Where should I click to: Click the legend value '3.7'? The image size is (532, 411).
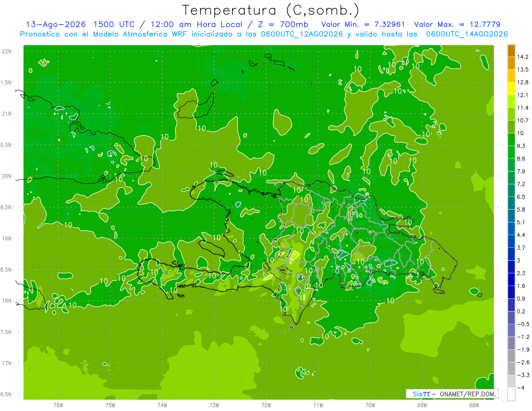click(521, 248)
